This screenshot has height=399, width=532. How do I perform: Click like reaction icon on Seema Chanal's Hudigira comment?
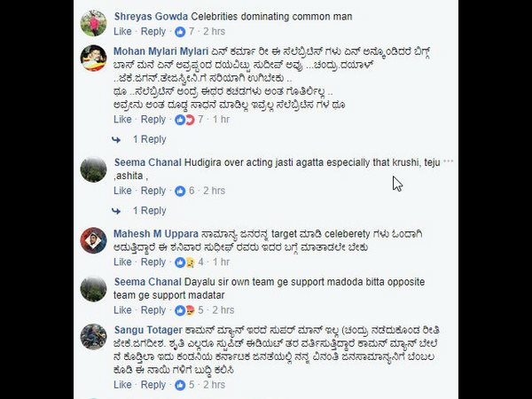point(180,191)
